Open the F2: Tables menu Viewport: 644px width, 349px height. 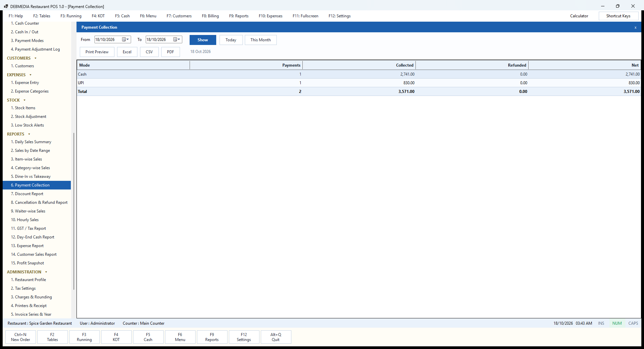[42, 16]
